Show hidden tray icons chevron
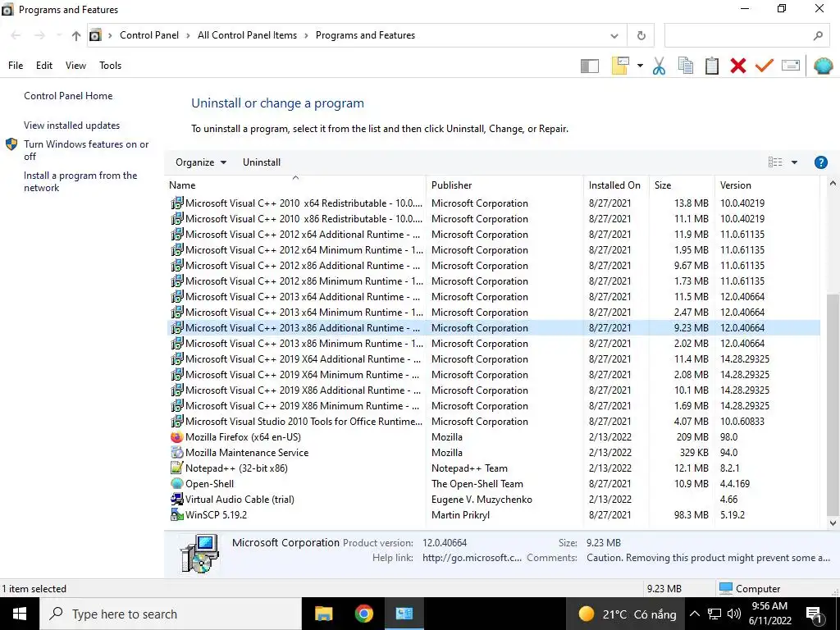Viewport: 840px width, 630px height. pos(694,614)
